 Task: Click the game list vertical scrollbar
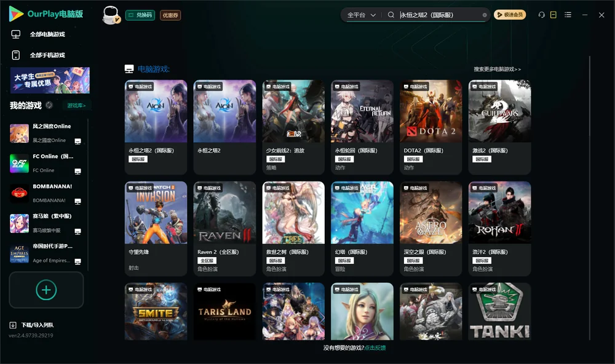(590, 198)
